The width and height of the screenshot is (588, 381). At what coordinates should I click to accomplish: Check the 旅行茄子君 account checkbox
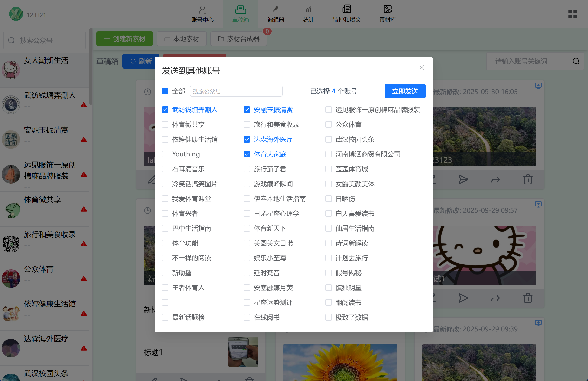pos(247,169)
